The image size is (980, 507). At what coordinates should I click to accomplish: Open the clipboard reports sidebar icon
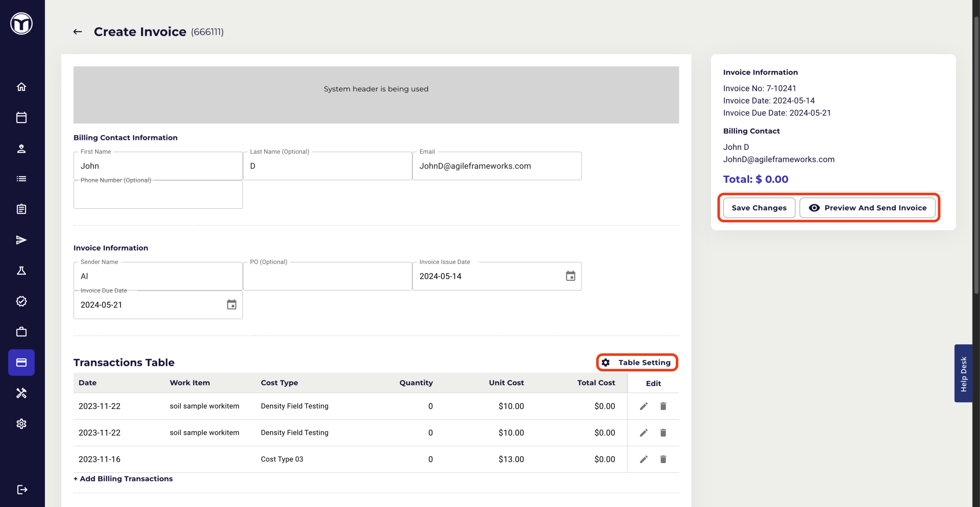(21, 209)
